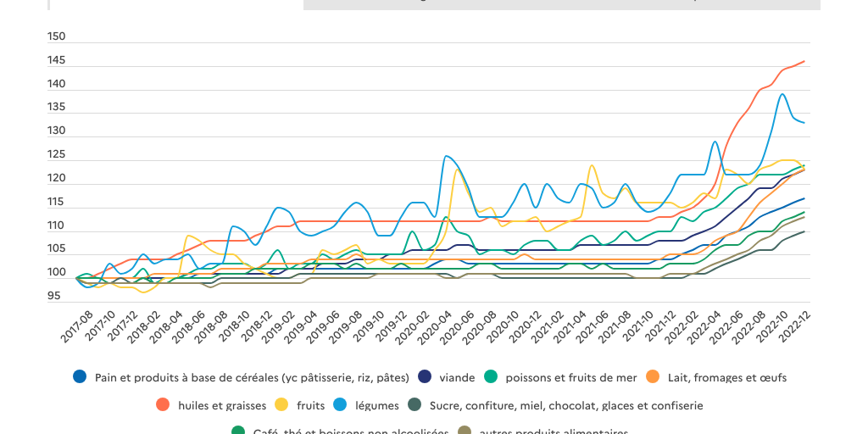Click the green 'poissons et fruits de mer' legend dot

[491, 377]
